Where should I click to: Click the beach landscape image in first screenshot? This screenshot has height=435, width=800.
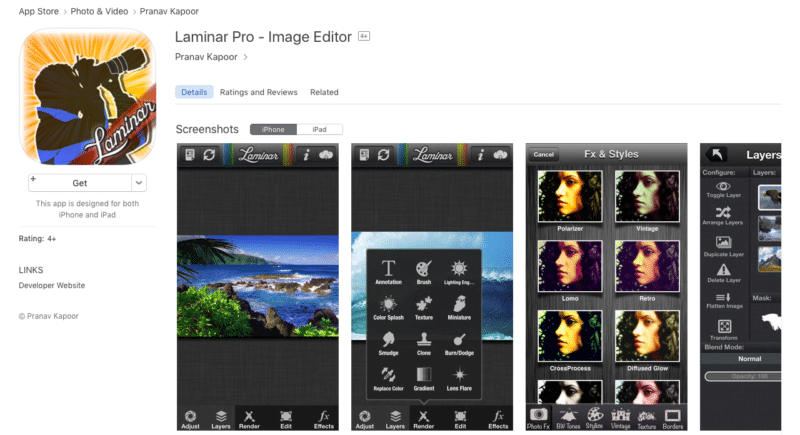(258, 286)
